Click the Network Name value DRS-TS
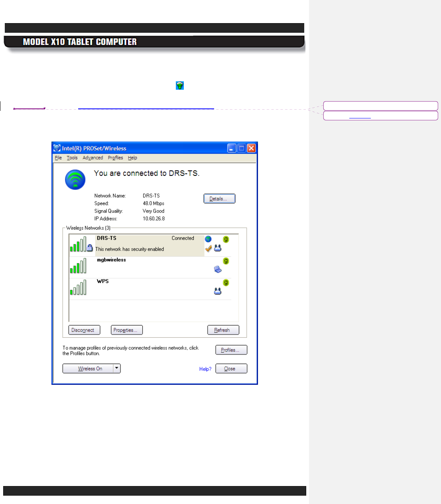The image size is (441, 504). click(x=151, y=196)
